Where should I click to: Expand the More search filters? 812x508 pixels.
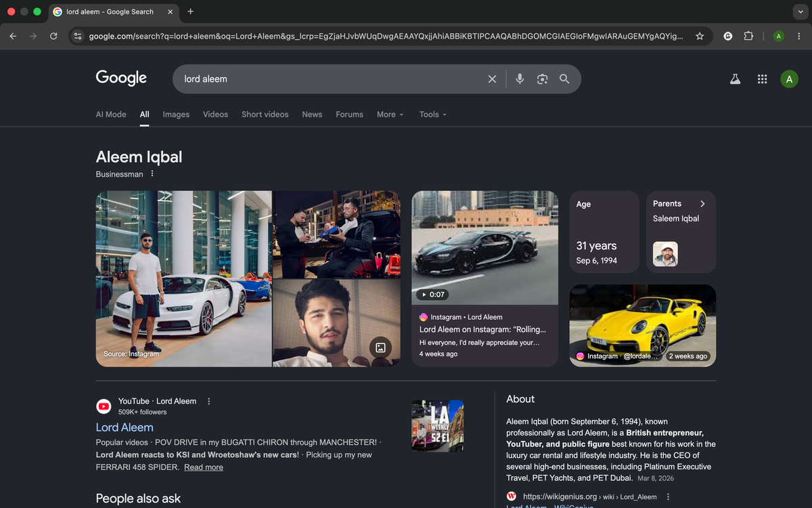(x=390, y=114)
